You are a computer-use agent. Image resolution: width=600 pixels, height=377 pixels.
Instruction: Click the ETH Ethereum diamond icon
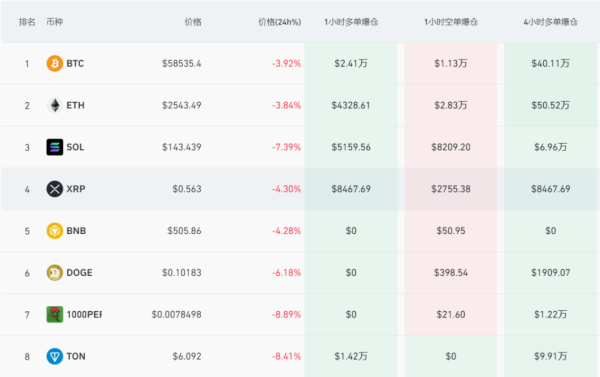coord(55,105)
